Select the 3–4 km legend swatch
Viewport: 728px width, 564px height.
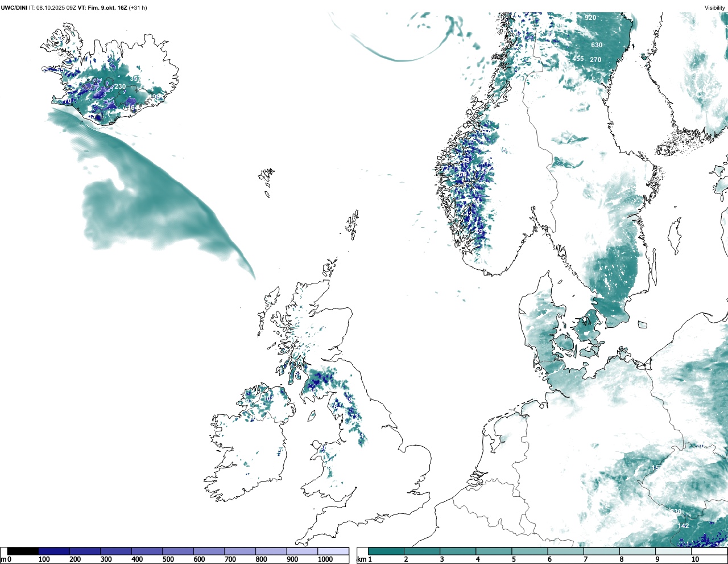pyautogui.click(x=457, y=551)
